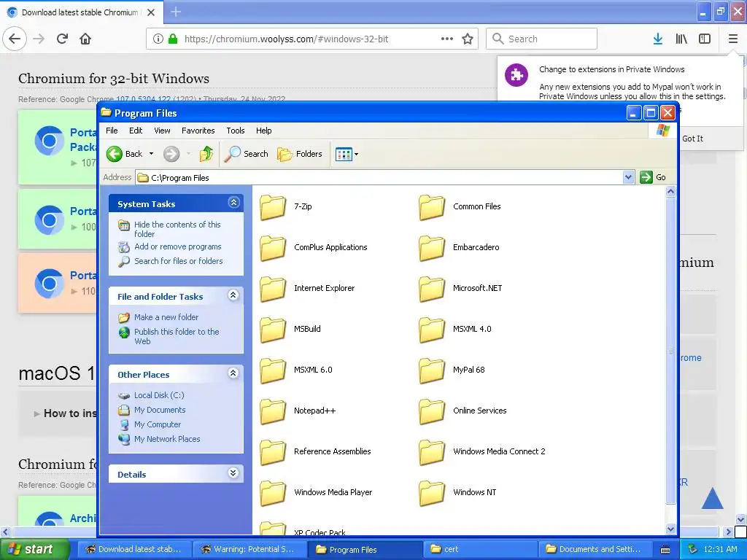The height and width of the screenshot is (560, 747).
Task: Click the Go button beside address bar
Action: (653, 177)
